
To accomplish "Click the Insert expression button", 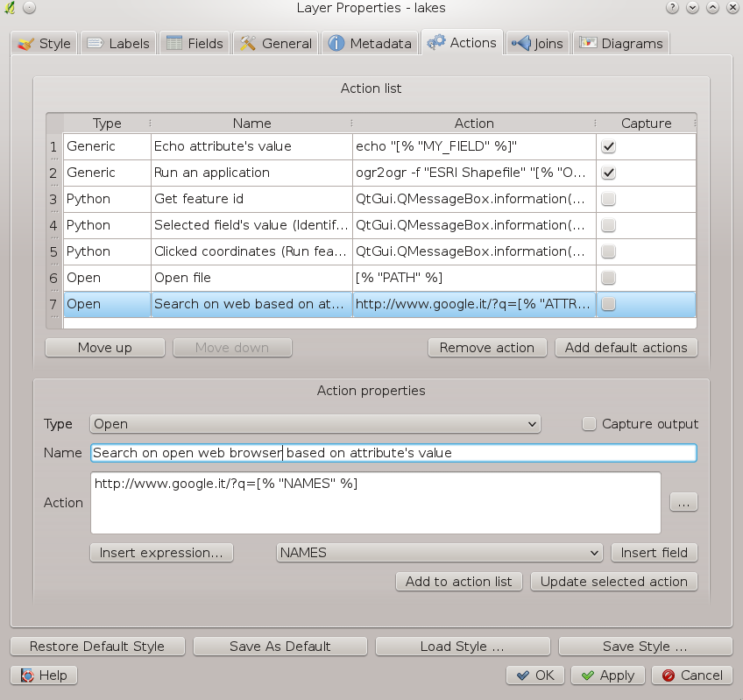I will click(161, 553).
